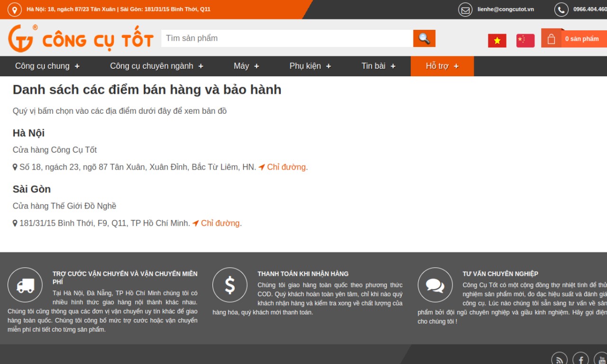The width and height of the screenshot is (607, 364).
Task: Follow the Chỉ đường link for Sài Gòn
Action: tap(220, 223)
